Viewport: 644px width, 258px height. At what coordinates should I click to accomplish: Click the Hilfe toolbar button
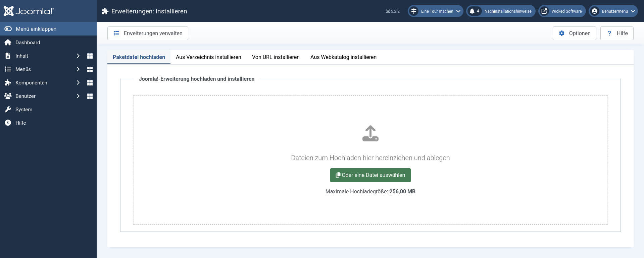click(x=617, y=33)
